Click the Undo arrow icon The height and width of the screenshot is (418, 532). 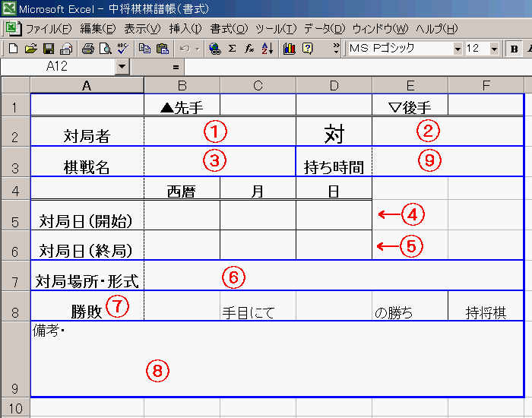click(185, 49)
